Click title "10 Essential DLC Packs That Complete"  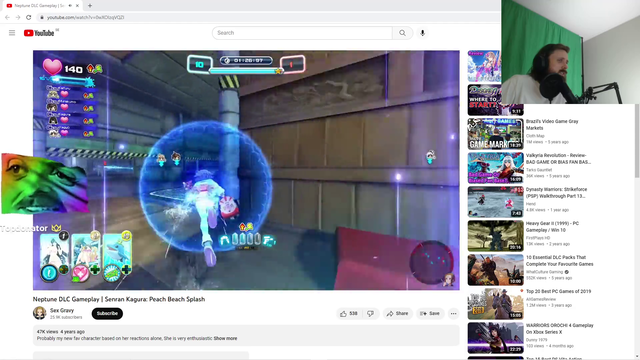pos(560,260)
